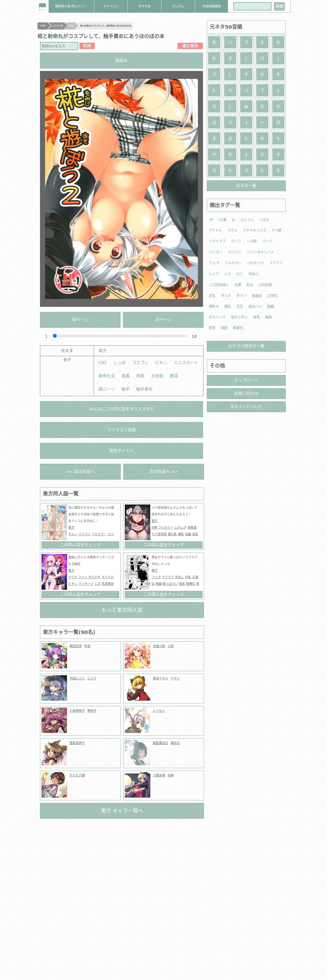
Task: Open 十六夜咲夜 doujinshi thumbnail
Action: pyautogui.click(x=138, y=522)
